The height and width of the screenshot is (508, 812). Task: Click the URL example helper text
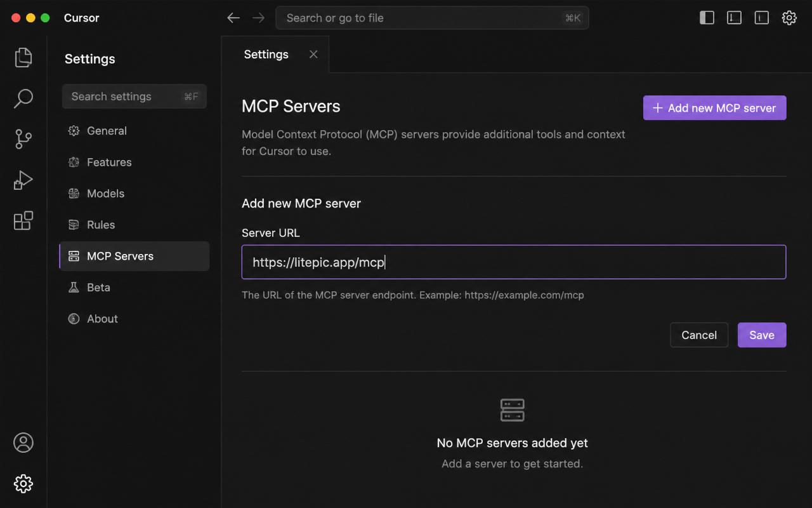[413, 295]
